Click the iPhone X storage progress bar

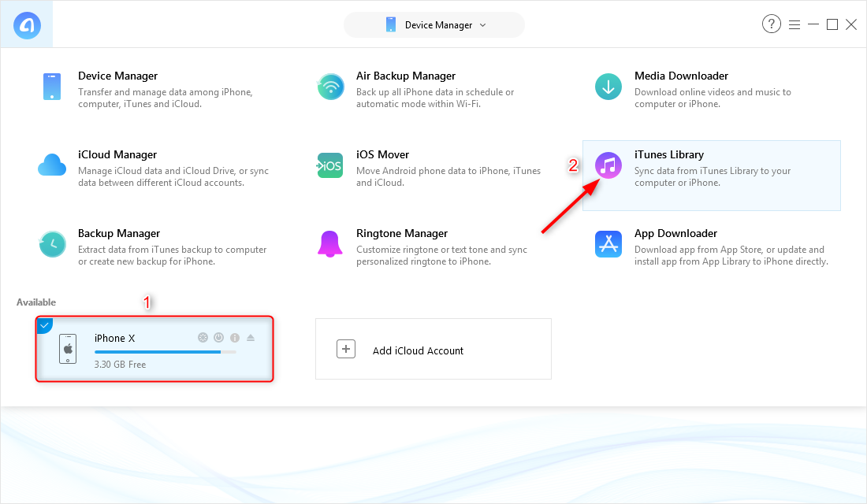166,352
